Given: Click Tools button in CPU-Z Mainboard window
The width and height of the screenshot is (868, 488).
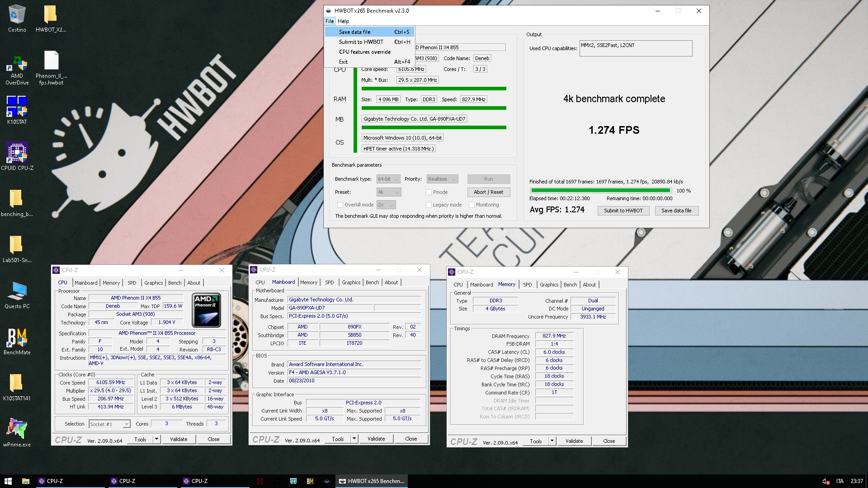Looking at the screenshot, I should click(x=338, y=439).
